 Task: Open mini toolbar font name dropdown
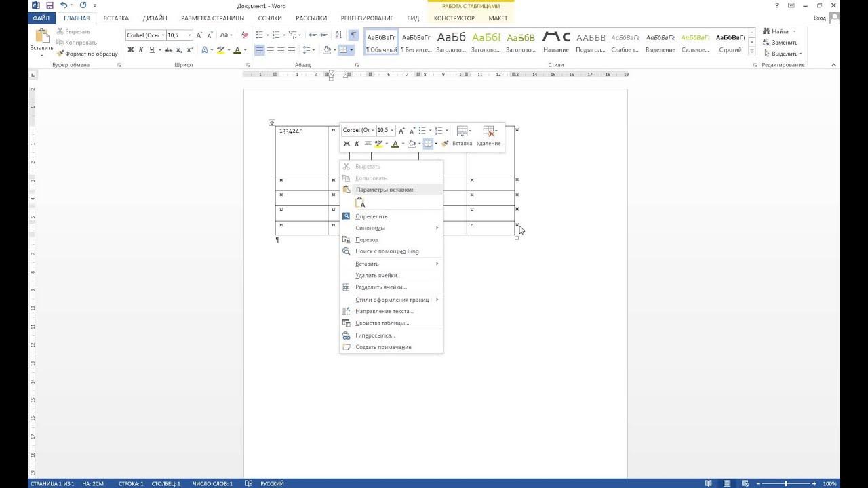click(x=372, y=130)
